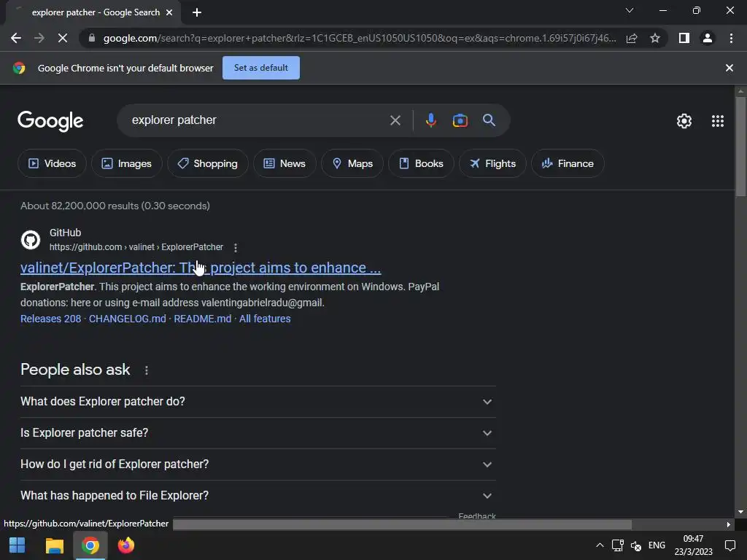Expand 'What does Explorer patcher do?'
Viewport: 747px width, 560px height.
point(258,402)
